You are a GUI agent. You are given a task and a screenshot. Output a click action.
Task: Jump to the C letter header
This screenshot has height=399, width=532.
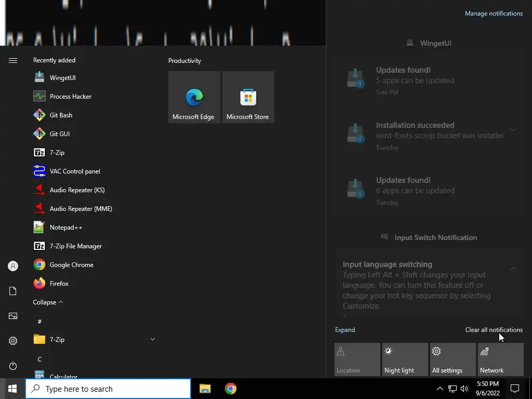coord(39,359)
